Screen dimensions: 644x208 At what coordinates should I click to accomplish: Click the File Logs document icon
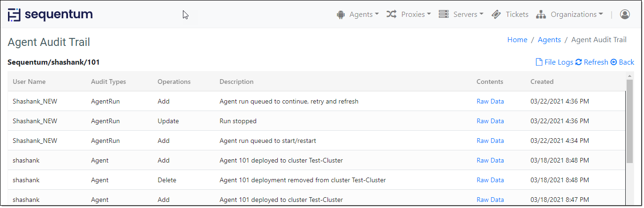click(x=539, y=62)
